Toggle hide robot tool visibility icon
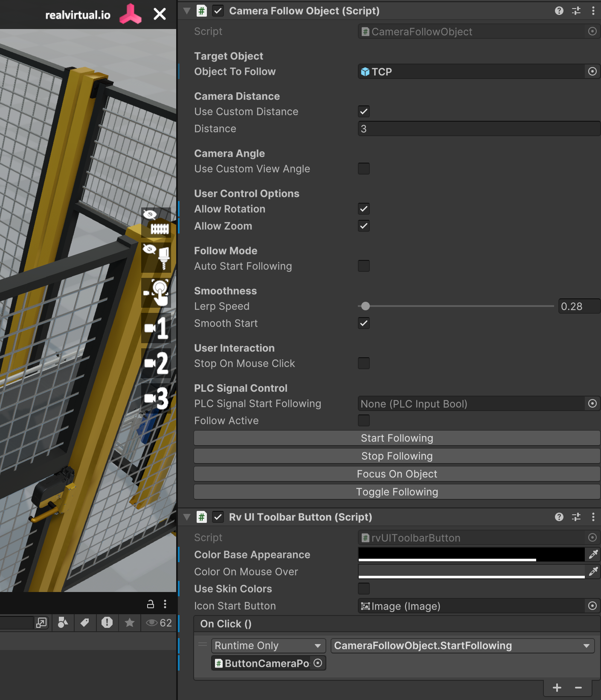 click(x=157, y=257)
